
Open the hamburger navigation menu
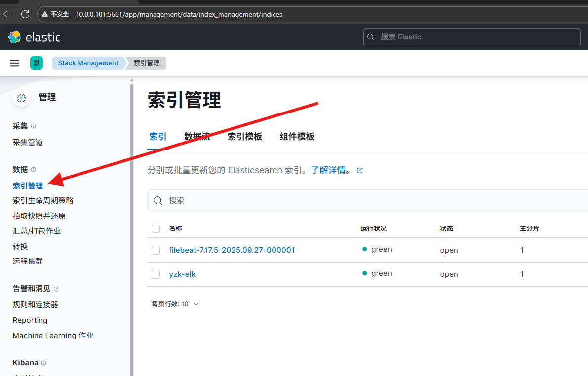(15, 63)
